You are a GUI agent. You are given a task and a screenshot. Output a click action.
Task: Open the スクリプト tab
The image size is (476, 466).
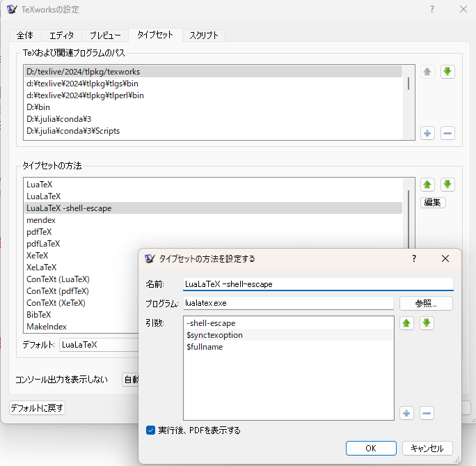204,36
